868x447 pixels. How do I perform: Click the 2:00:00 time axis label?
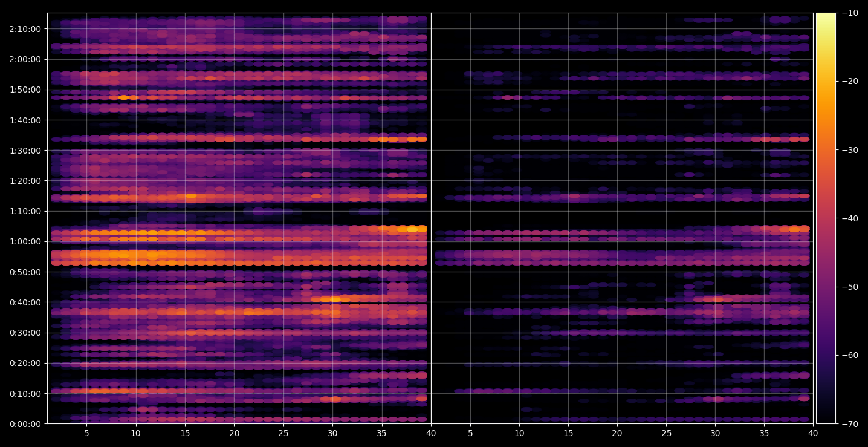[25, 59]
